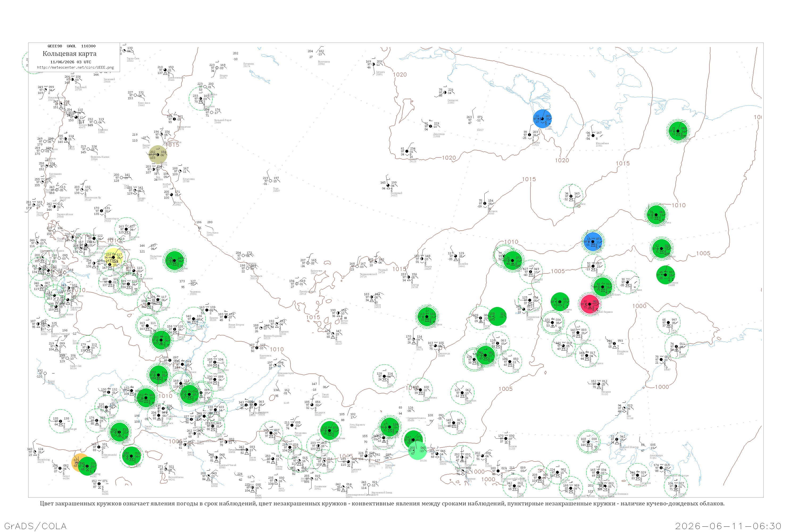This screenshot has height=532, width=798.
Task: Click the green station circle at Оймякон
Action: point(665,275)
